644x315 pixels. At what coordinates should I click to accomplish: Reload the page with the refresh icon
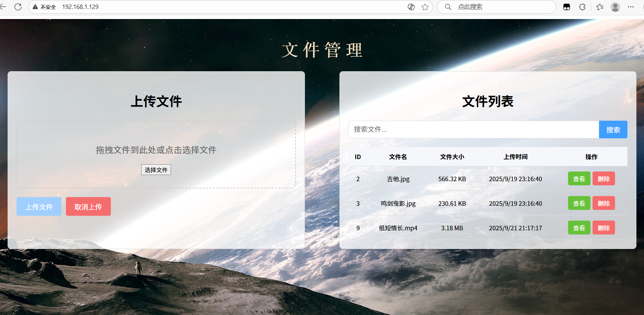(18, 7)
